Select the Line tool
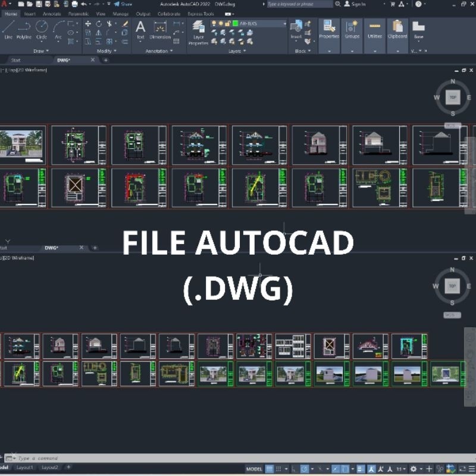Image resolution: width=476 pixels, height=476 pixels. point(8,30)
